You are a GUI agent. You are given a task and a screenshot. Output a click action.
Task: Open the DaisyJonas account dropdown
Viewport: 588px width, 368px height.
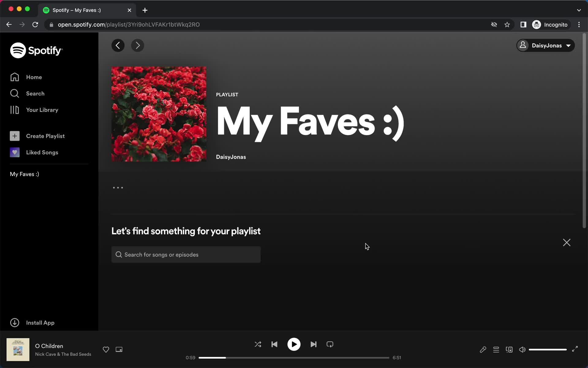point(545,45)
